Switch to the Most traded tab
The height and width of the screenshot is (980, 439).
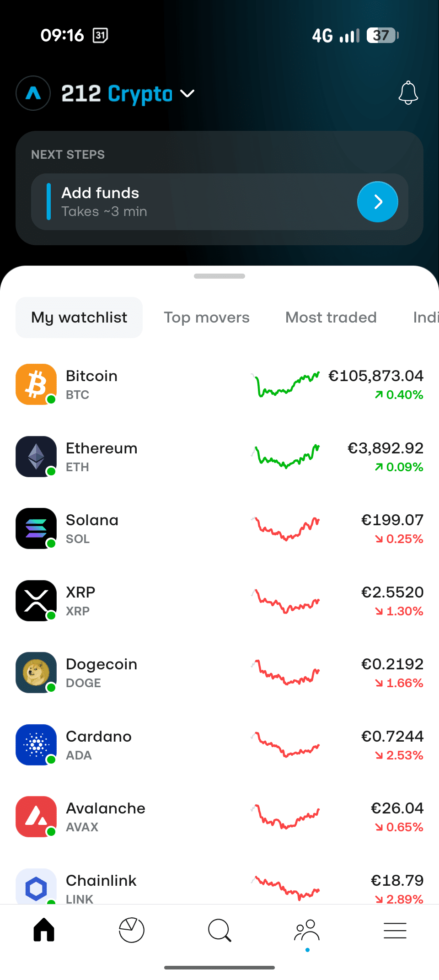pos(331,318)
